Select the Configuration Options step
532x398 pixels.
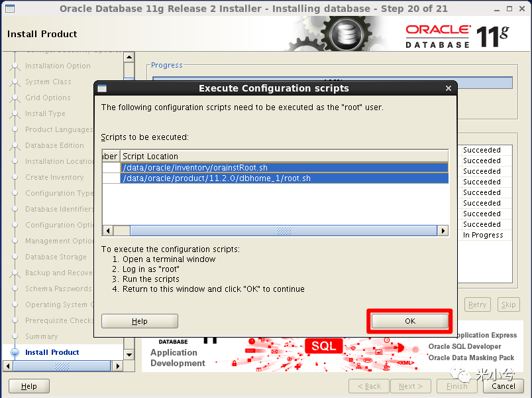tap(59, 225)
